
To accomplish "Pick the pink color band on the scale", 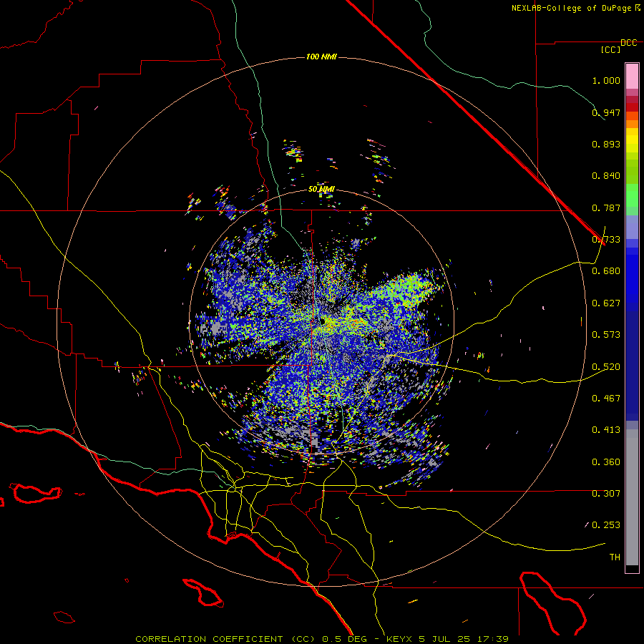I will pos(632,76).
